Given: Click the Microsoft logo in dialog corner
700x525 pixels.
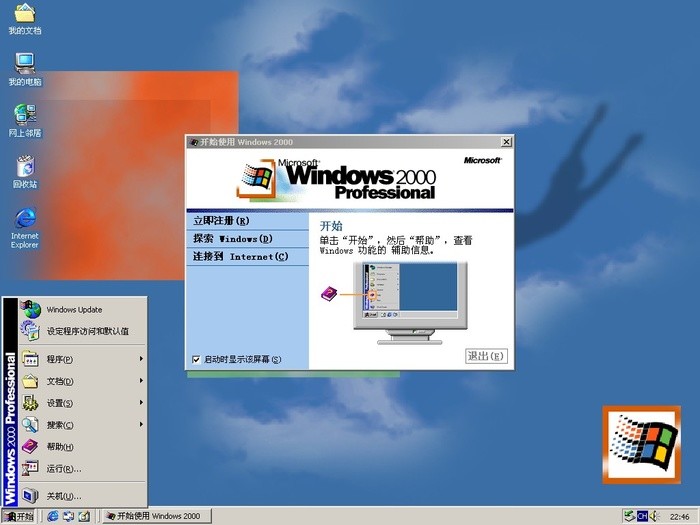Looking at the screenshot, I should coord(483,160).
